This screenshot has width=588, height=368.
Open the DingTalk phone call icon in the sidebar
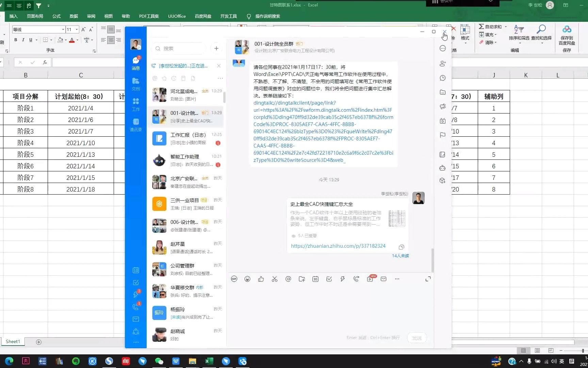136,306
